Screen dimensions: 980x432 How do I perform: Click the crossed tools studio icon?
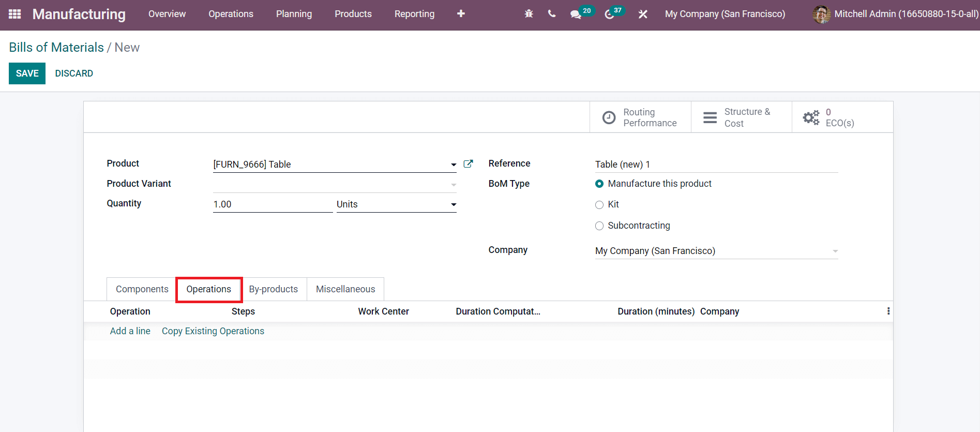(x=643, y=14)
